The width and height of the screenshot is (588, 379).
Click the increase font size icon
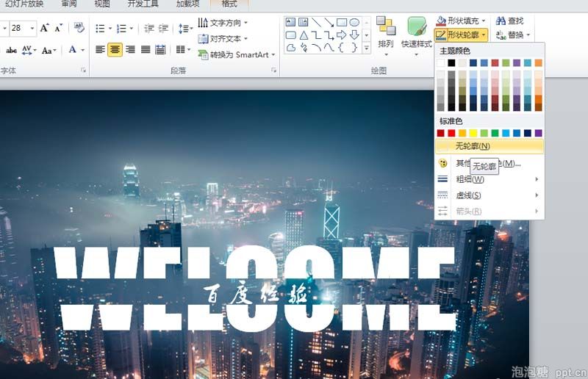45,28
